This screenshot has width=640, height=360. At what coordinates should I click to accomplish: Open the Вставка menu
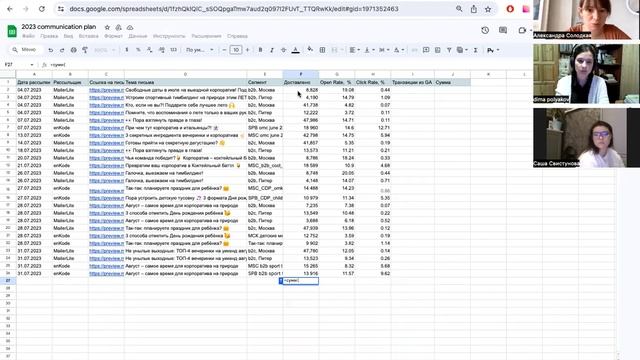89,36
